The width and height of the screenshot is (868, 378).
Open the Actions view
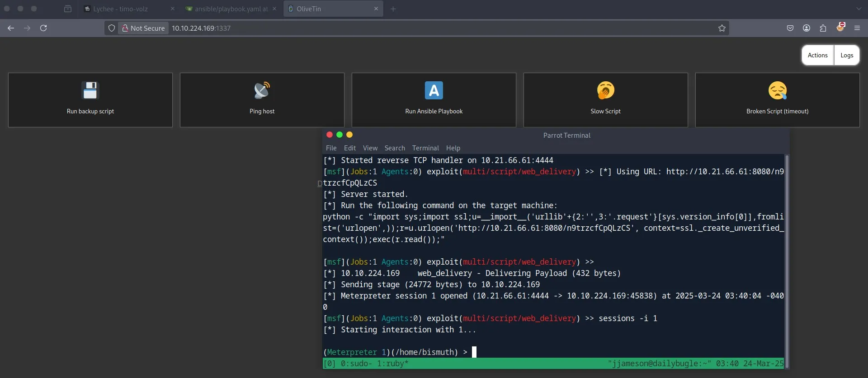click(x=818, y=55)
